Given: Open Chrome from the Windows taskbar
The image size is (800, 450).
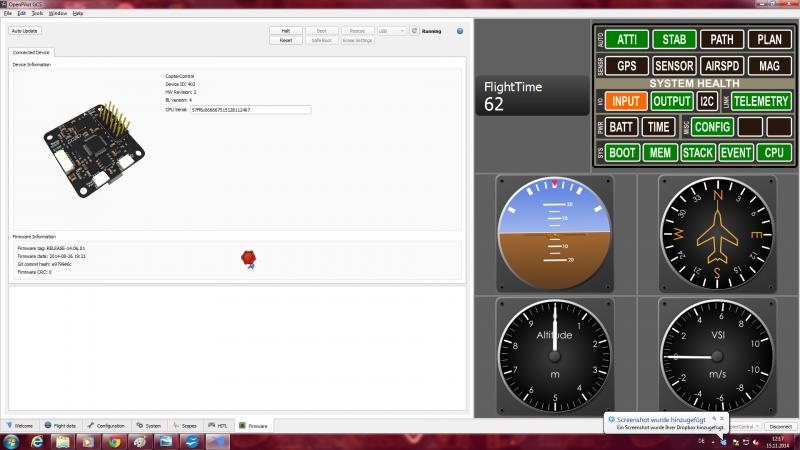Looking at the screenshot, I should [114, 441].
